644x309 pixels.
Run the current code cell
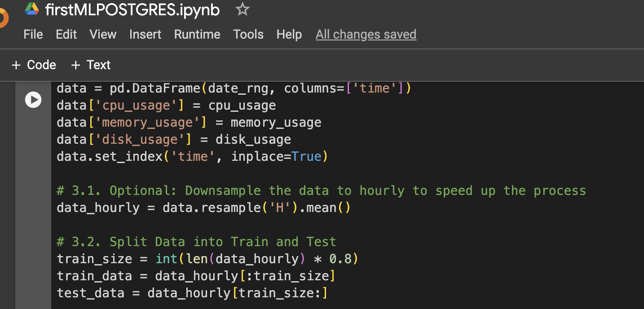pyautogui.click(x=33, y=100)
